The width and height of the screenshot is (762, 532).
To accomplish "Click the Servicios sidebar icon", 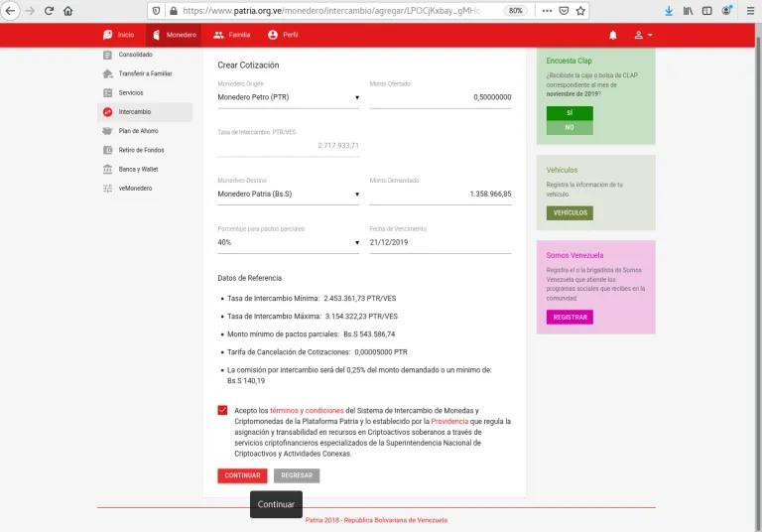I will pos(107,93).
